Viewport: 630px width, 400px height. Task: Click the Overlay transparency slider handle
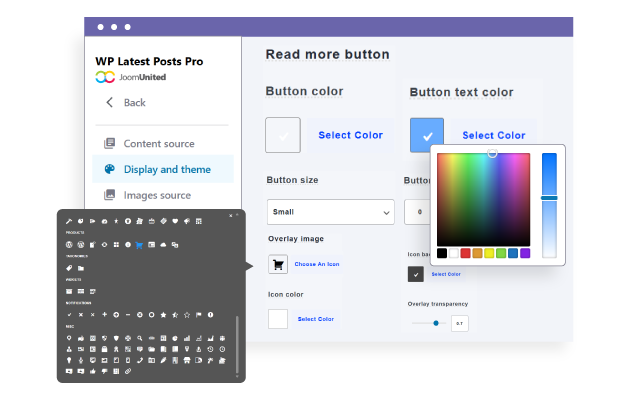point(436,323)
